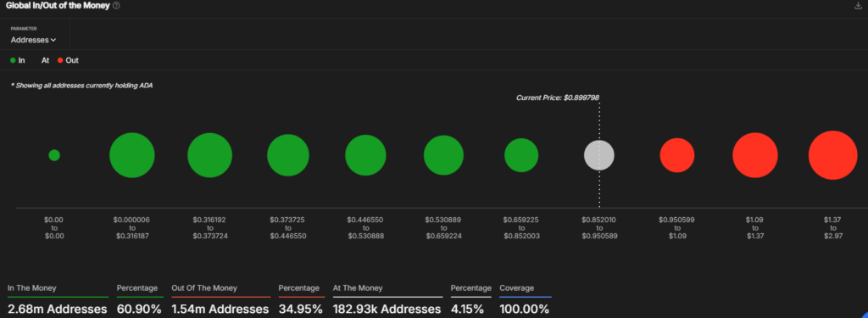Click the In The Money heading
This screenshot has height=318, width=868.
(x=32, y=288)
